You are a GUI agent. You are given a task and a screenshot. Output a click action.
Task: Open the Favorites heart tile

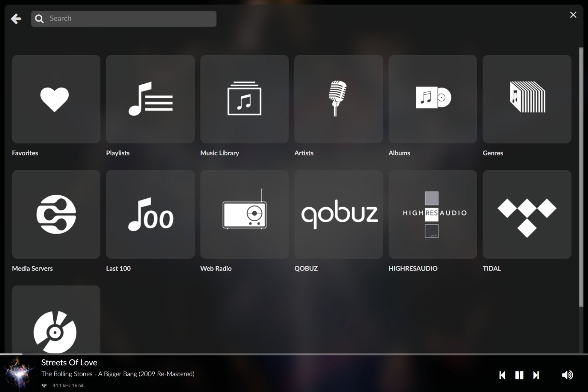pos(56,99)
